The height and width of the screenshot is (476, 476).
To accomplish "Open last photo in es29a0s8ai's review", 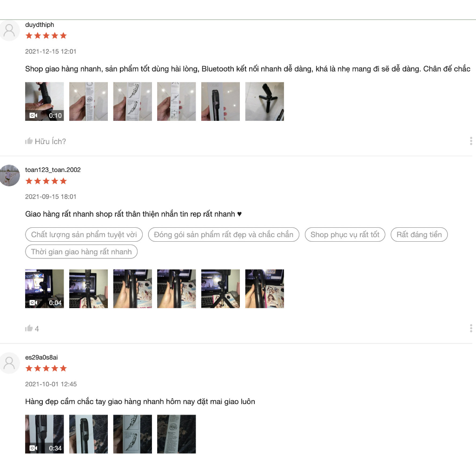I will 176,434.
